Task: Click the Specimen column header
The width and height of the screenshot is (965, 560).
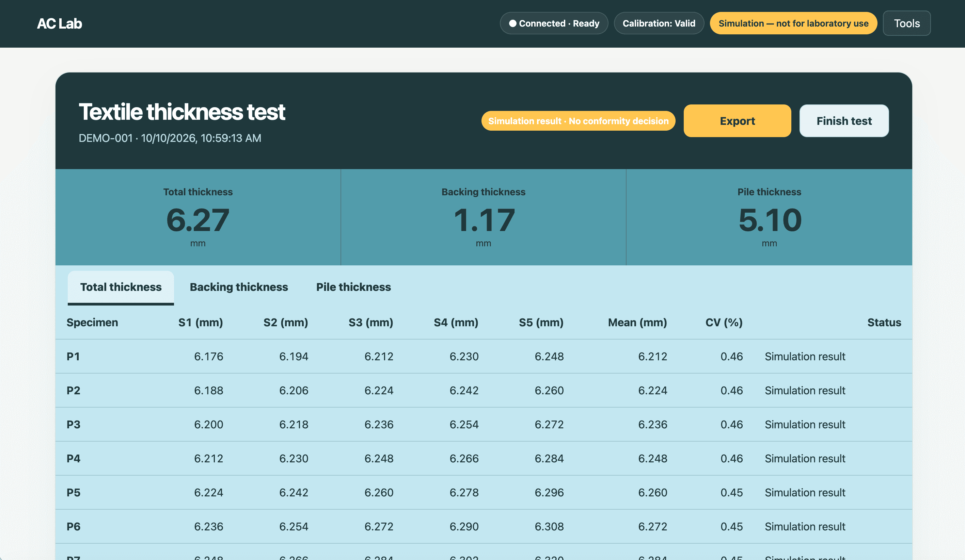Action: pyautogui.click(x=92, y=323)
